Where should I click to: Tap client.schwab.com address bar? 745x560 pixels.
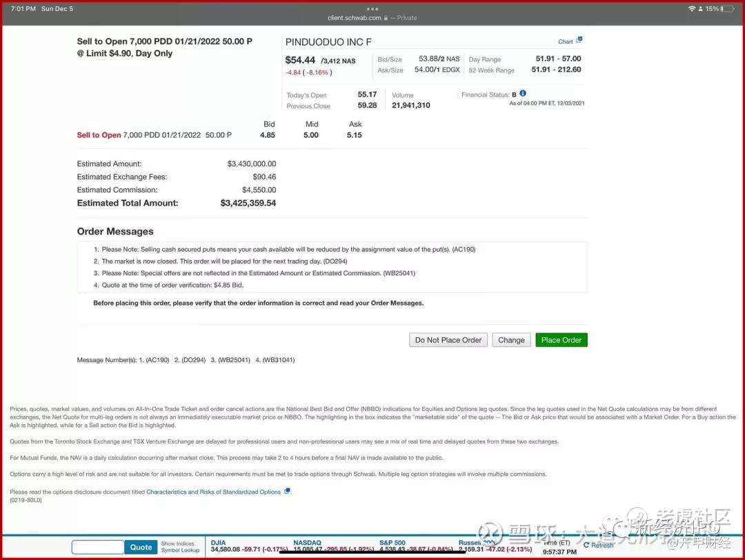(x=355, y=18)
